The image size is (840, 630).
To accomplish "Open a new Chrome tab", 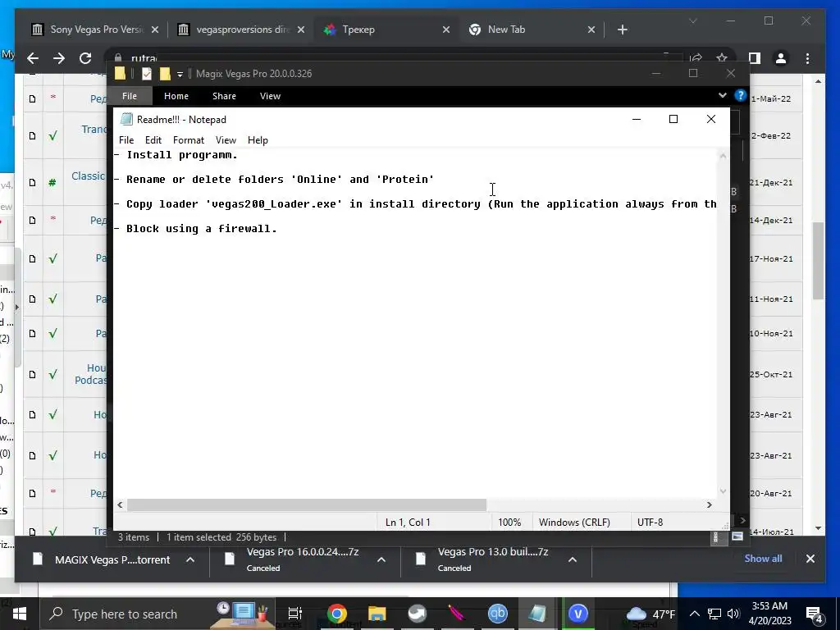I will pos(622,30).
